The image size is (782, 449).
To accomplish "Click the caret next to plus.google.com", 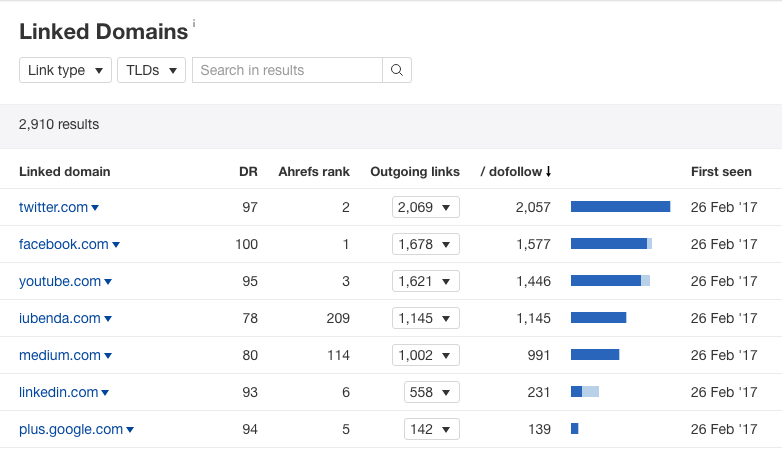I will 130,430.
